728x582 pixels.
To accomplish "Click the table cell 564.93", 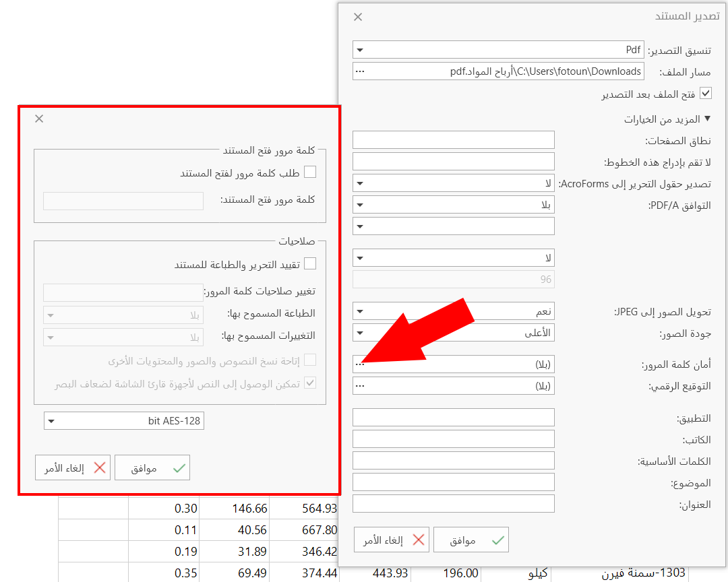I will 305,508.
